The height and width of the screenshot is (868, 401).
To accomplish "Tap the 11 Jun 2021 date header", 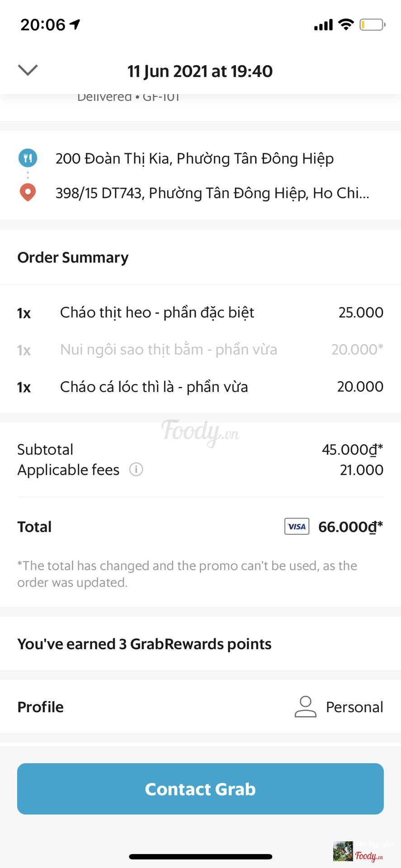I will click(200, 71).
